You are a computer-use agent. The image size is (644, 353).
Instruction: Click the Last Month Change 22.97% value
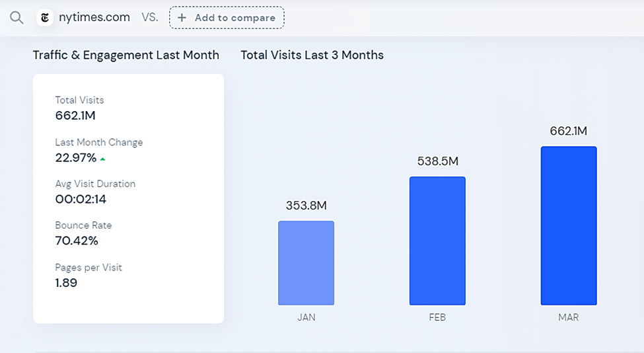pyautogui.click(x=76, y=158)
